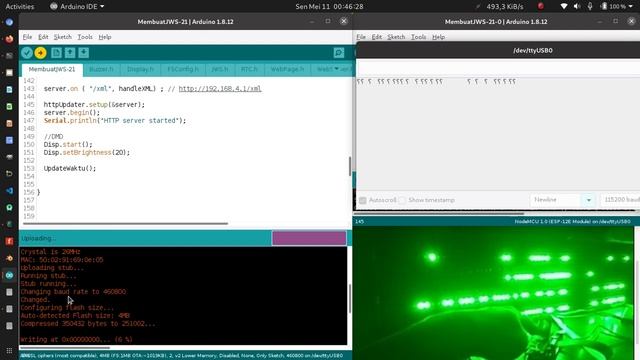Screen dimensions: 640x360
Task: Show applications grid in the dock
Action: point(9,351)
